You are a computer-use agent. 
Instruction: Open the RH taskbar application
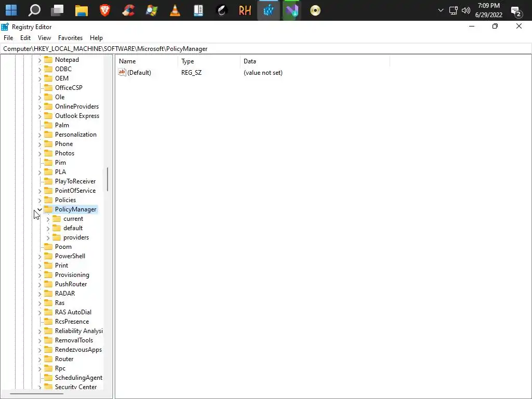tap(245, 10)
